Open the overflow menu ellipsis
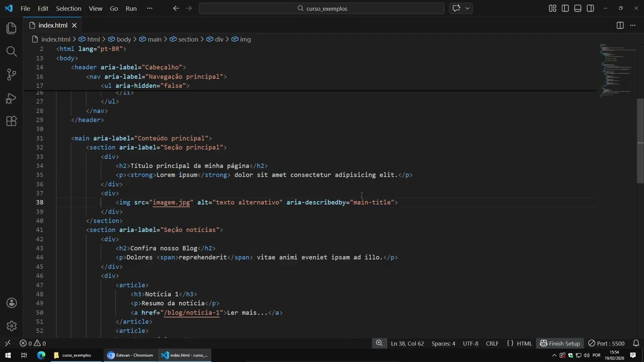This screenshot has height=362, width=644. coord(149,8)
